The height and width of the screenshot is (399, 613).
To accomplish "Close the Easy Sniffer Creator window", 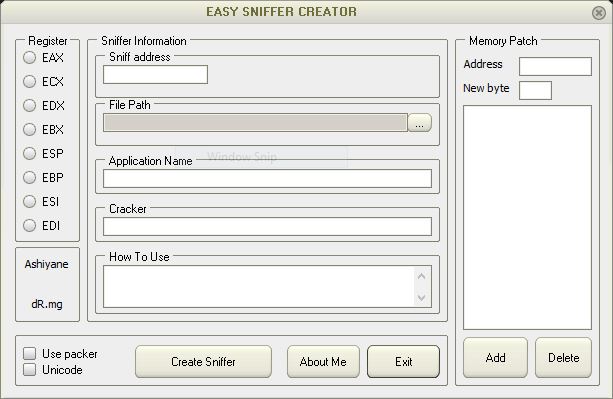I will pos(599,13).
